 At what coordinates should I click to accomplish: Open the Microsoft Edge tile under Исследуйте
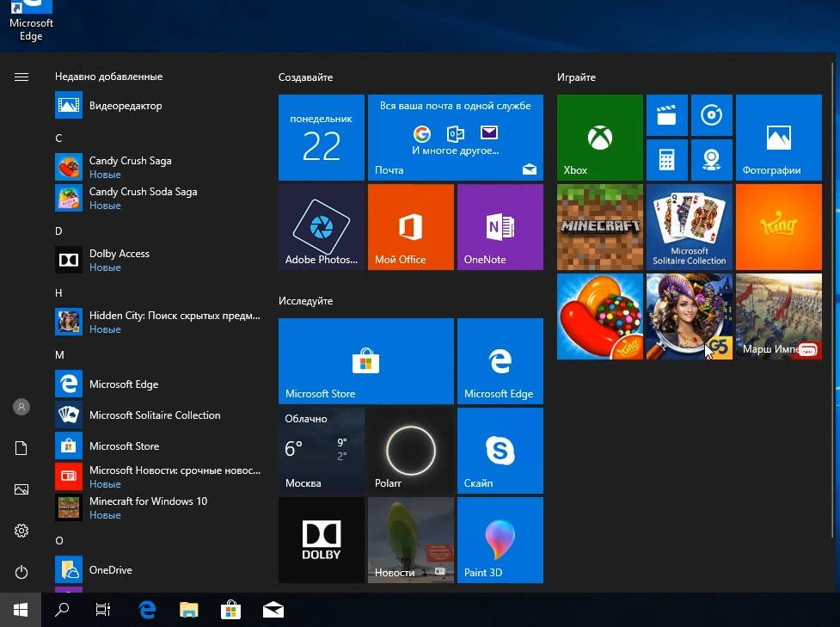click(x=500, y=360)
